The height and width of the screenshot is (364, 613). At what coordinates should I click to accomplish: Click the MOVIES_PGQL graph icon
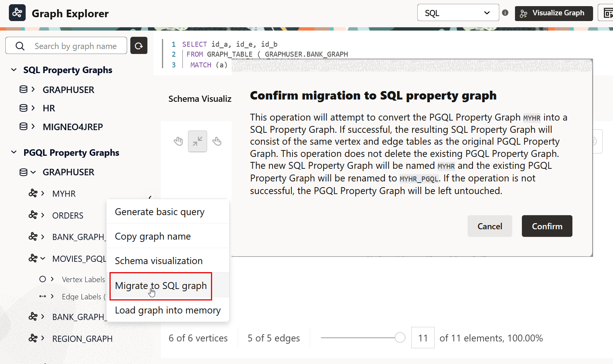pyautogui.click(x=33, y=258)
